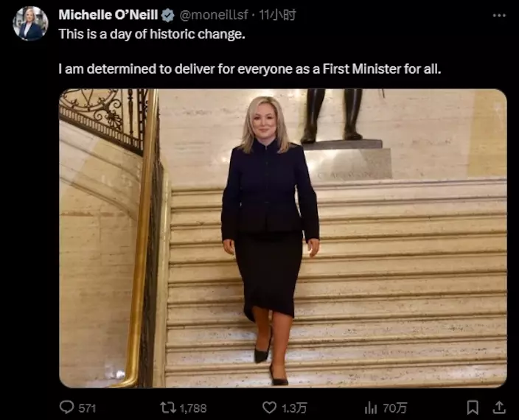The height and width of the screenshot is (420, 519).
Task: Reply to Michelle O'Neill's tweet
Action: click(67, 407)
